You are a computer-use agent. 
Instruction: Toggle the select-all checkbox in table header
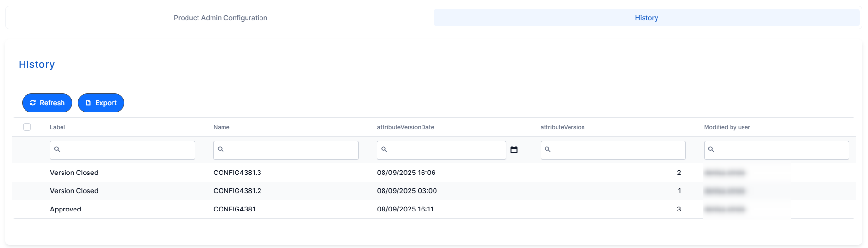[27, 127]
